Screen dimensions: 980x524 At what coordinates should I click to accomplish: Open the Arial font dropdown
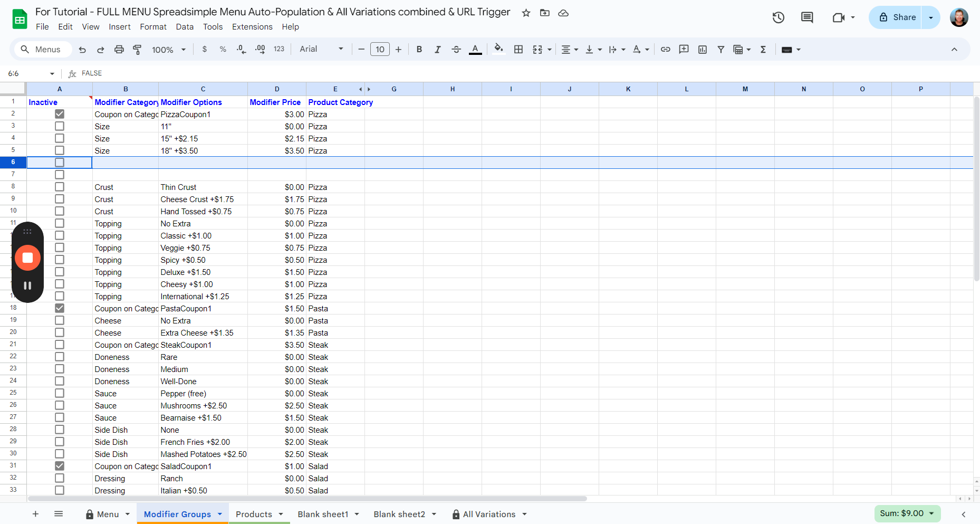pos(321,49)
